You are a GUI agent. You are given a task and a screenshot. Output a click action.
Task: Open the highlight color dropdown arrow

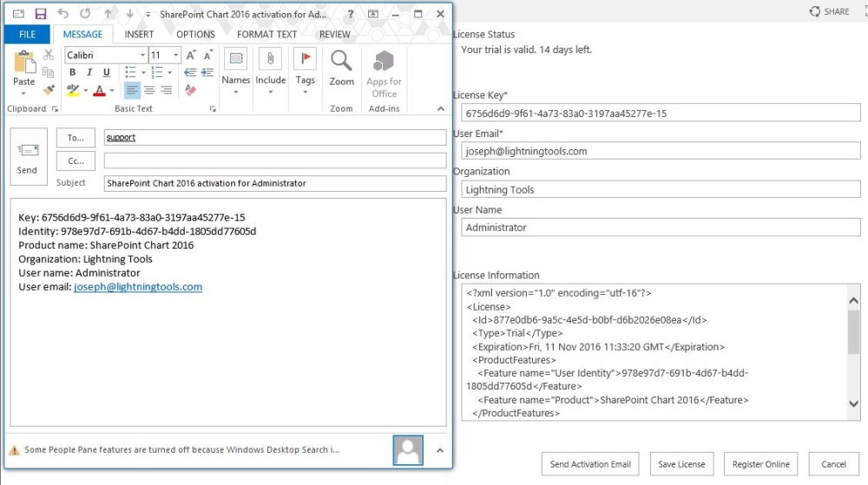[86, 90]
